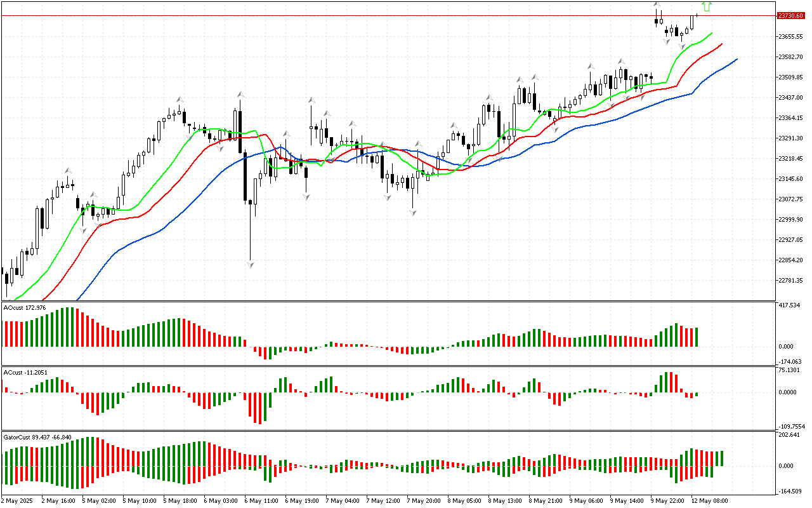Click the topmost up fractal near 9 May 22:00
Image resolution: width=812 pixels, height=508 pixels.
657,4
